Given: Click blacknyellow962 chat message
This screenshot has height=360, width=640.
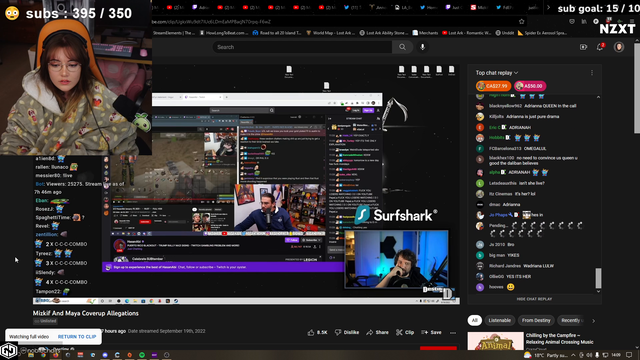Looking at the screenshot, I should [534, 106].
